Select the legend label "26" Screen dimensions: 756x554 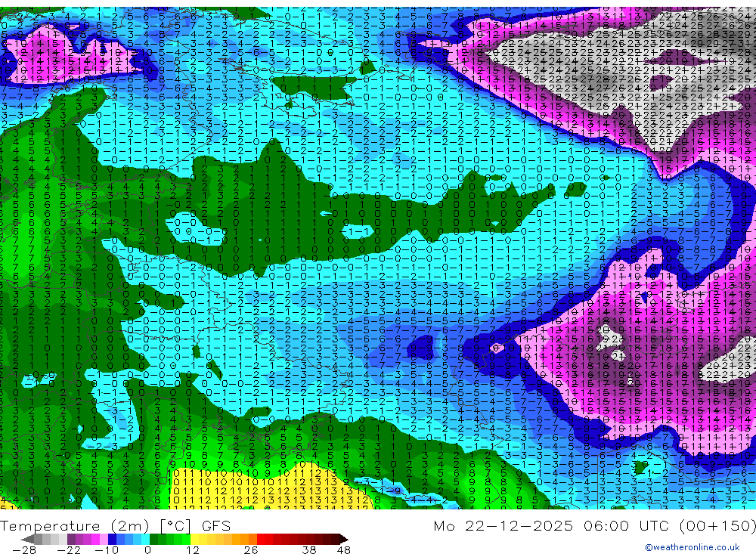[251, 549]
